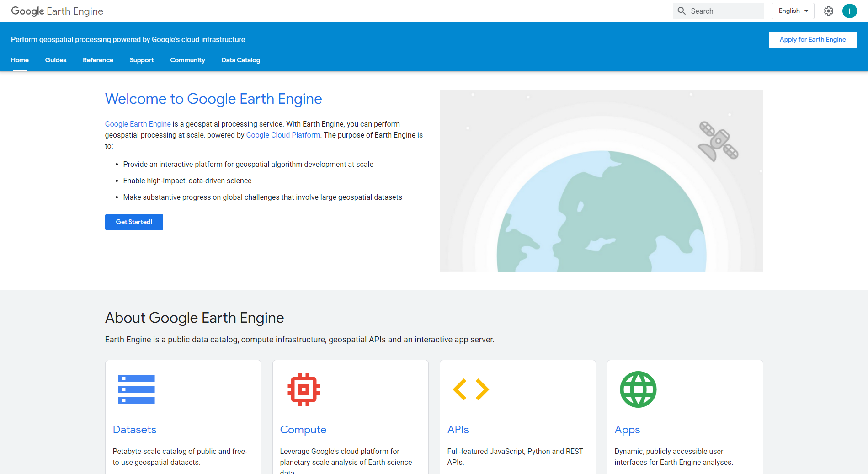Open the APIs card heading
Viewport: 868px width, 474px height.
pyautogui.click(x=458, y=430)
